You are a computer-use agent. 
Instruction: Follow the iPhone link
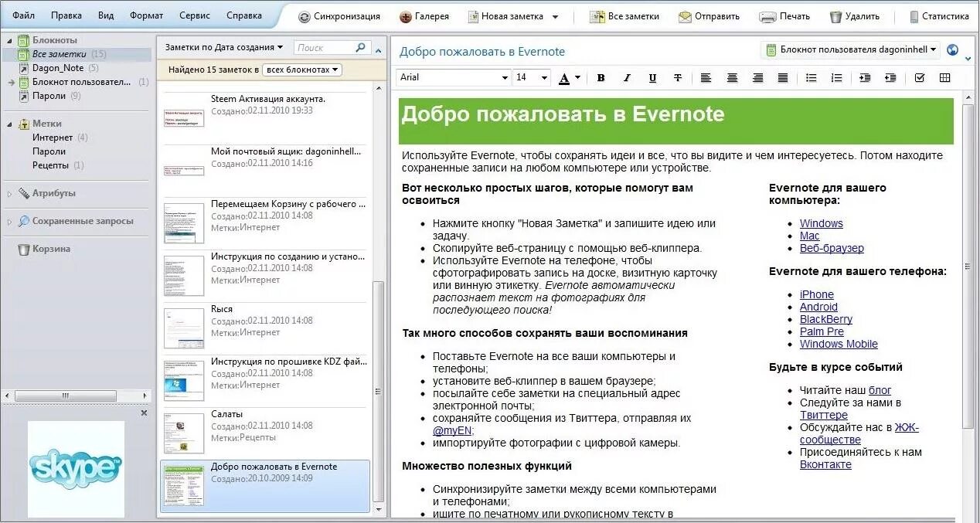[816, 294]
